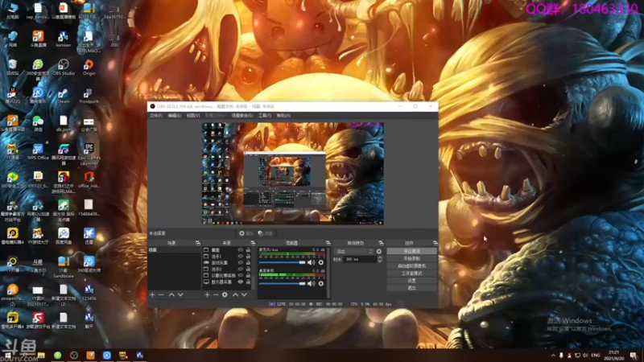Click the transition duration 300 ms field
Image resolution: width=644 pixels, height=362 pixels.
coord(360,259)
